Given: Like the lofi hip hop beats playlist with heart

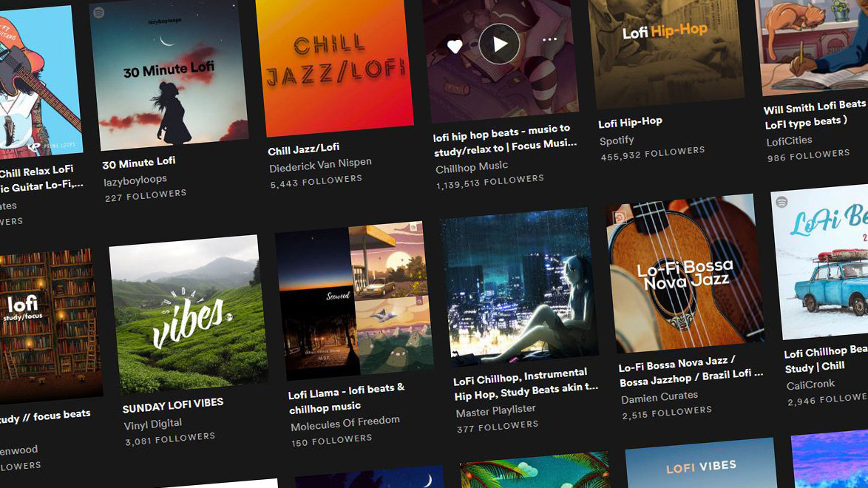Looking at the screenshot, I should 455,47.
